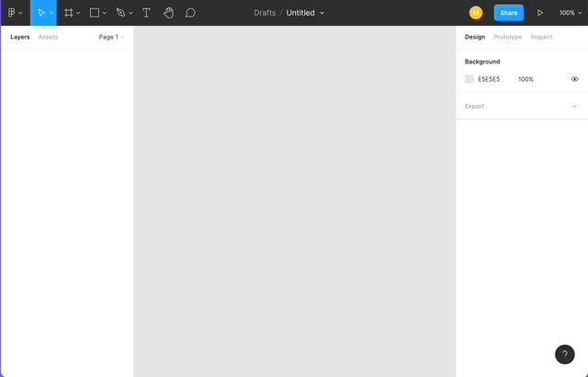Toggle background color visibility eye
This screenshot has width=588, height=377.
575,79
